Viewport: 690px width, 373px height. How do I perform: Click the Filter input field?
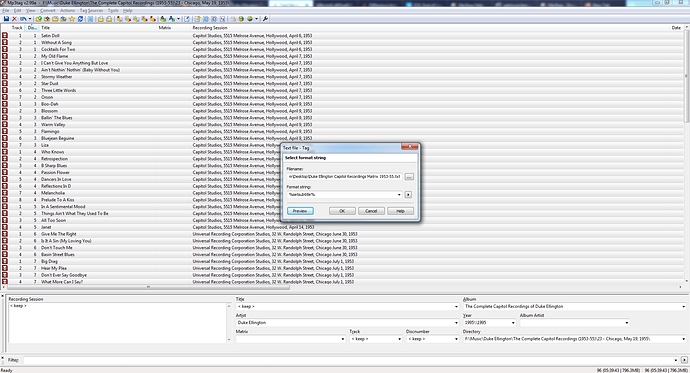(x=351, y=360)
